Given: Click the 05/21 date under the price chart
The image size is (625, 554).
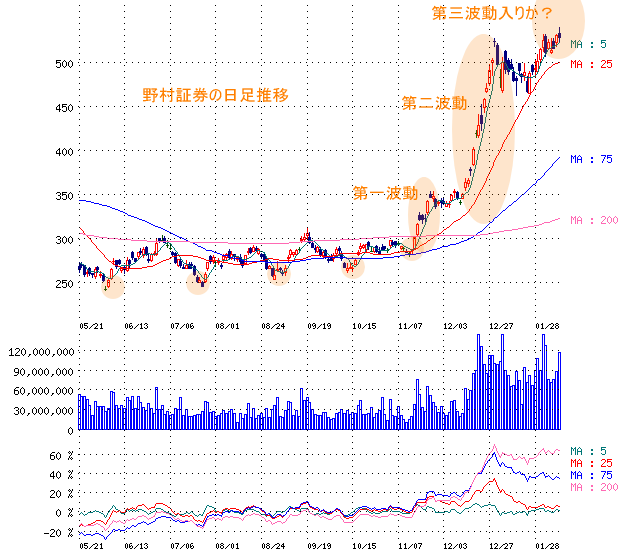Looking at the screenshot, I should [91, 326].
